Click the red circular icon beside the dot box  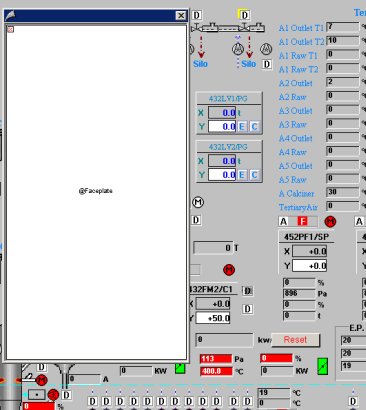[53, 395]
